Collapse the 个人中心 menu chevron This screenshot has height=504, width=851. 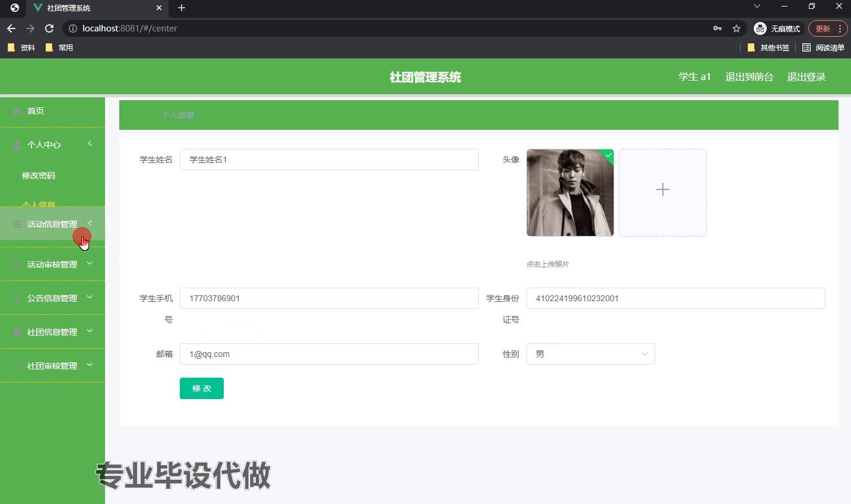(90, 143)
